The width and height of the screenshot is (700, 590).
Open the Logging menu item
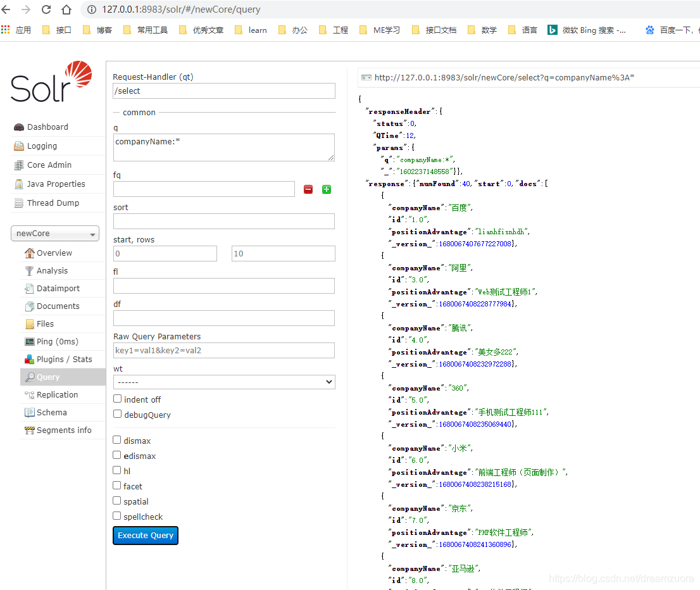pyautogui.click(x=58, y=146)
